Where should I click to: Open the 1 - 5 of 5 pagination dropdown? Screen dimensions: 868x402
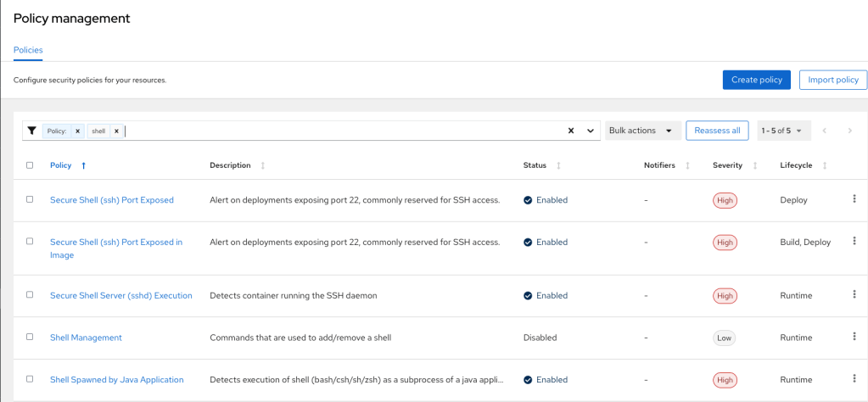coord(781,131)
